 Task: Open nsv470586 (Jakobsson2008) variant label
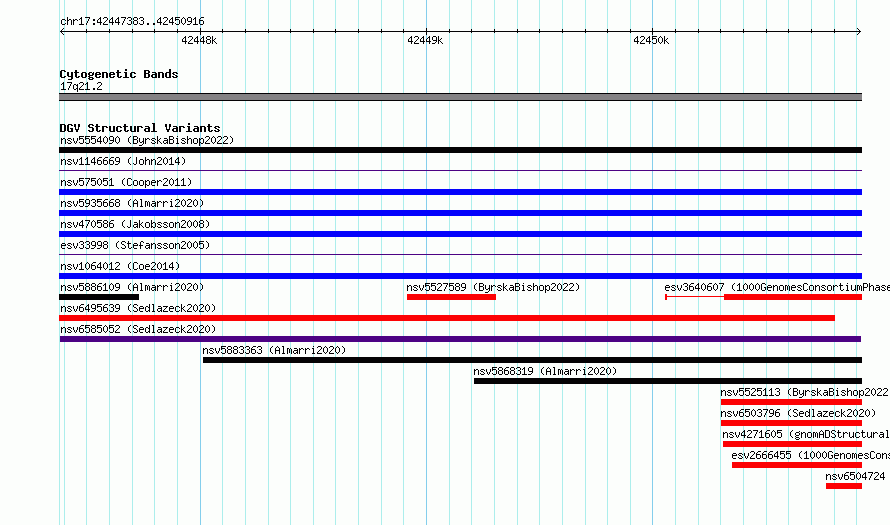pyautogui.click(x=135, y=224)
